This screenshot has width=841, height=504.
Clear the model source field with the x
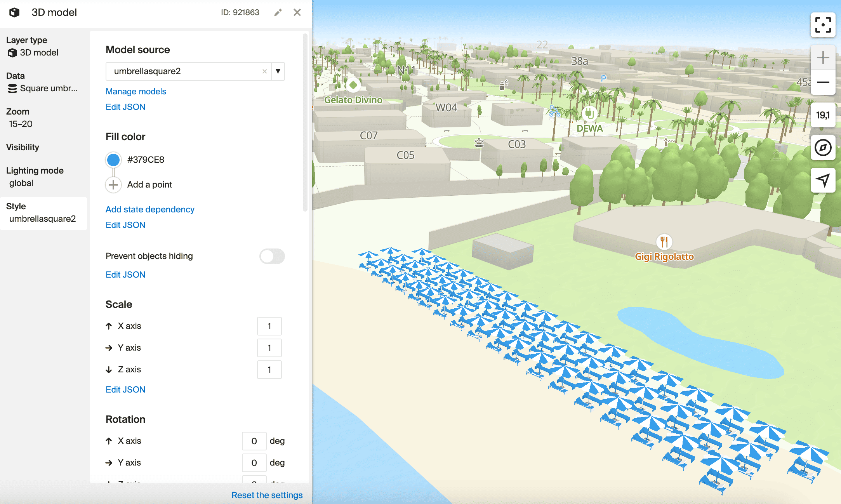click(264, 71)
